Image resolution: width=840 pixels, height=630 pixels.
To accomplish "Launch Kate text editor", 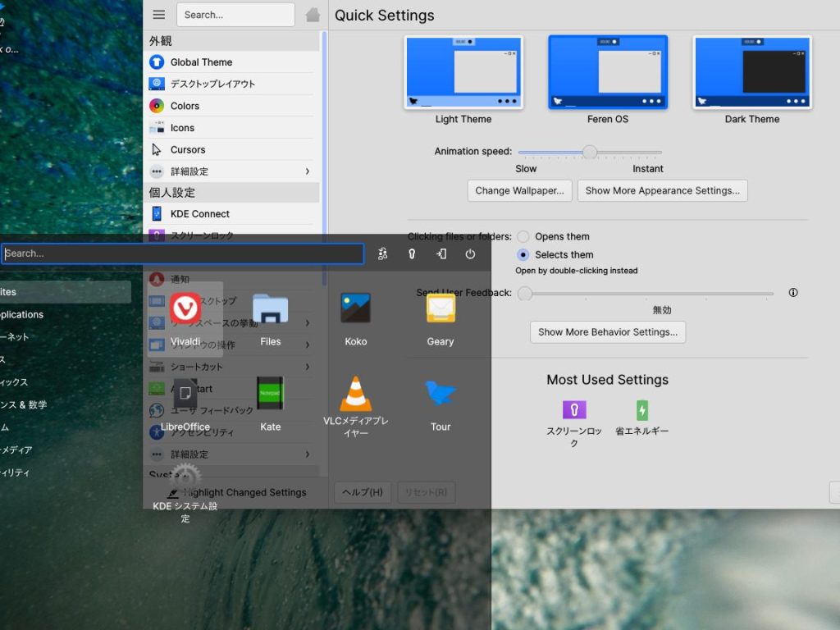I will 271,404.
